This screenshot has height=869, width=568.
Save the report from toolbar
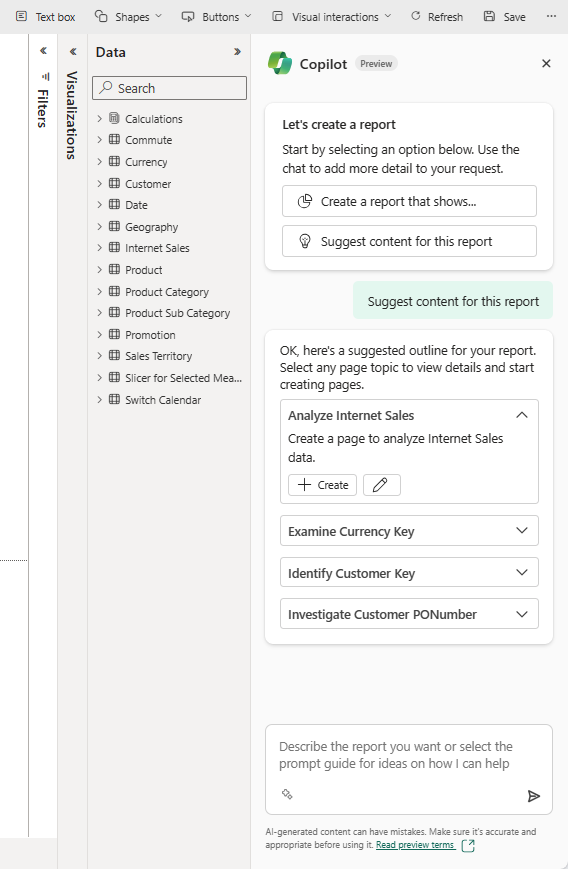coord(504,17)
